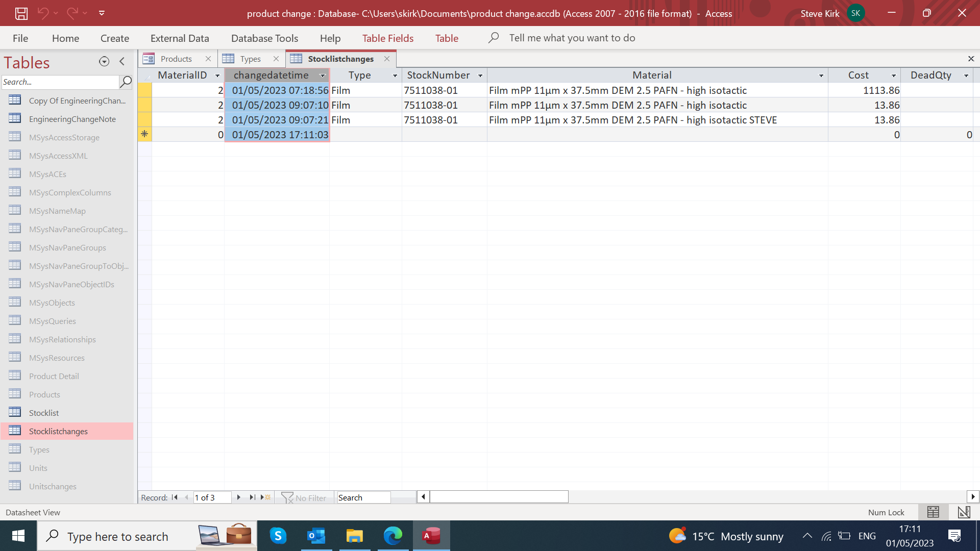Switch to the Products document tab

(x=176, y=59)
